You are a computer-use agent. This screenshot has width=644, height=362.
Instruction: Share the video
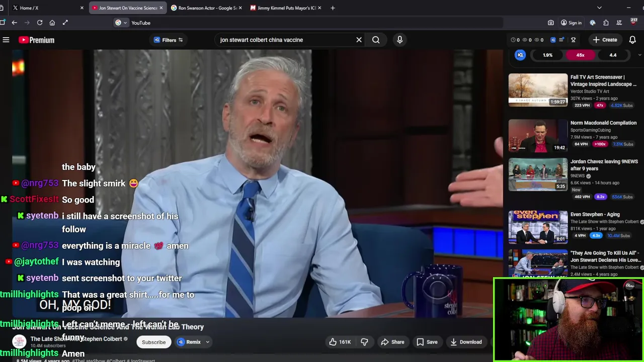point(392,342)
